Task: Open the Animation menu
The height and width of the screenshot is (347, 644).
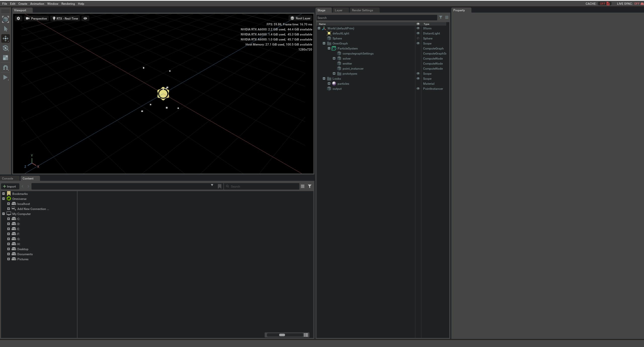Action: pyautogui.click(x=37, y=4)
